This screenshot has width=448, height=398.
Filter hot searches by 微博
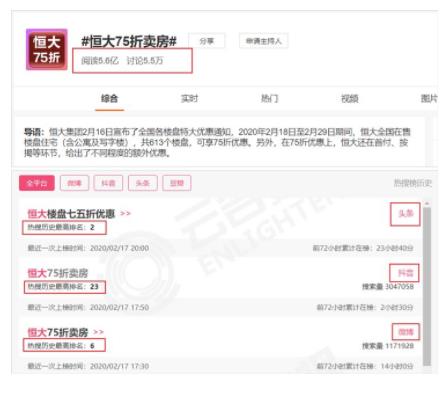pyautogui.click(x=74, y=183)
